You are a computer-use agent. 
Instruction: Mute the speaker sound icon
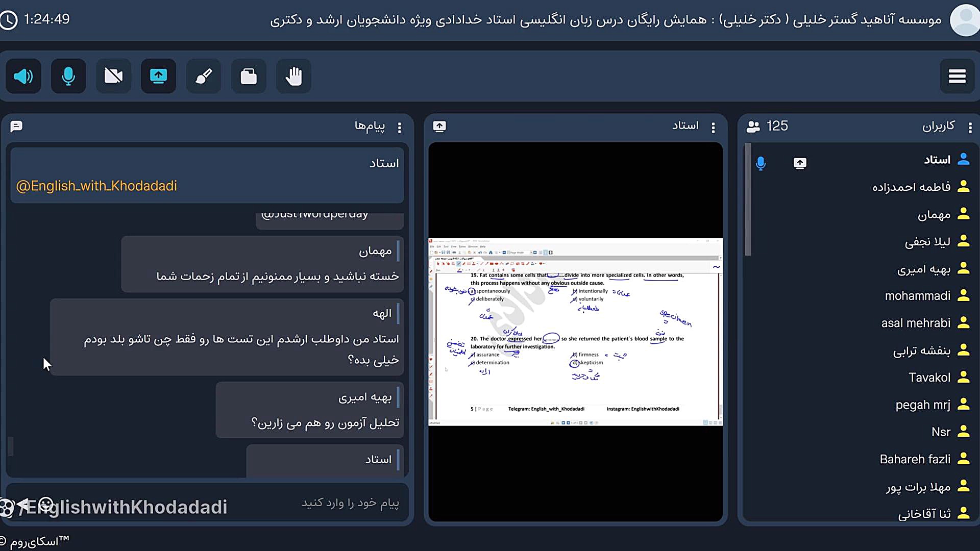pos(23,77)
